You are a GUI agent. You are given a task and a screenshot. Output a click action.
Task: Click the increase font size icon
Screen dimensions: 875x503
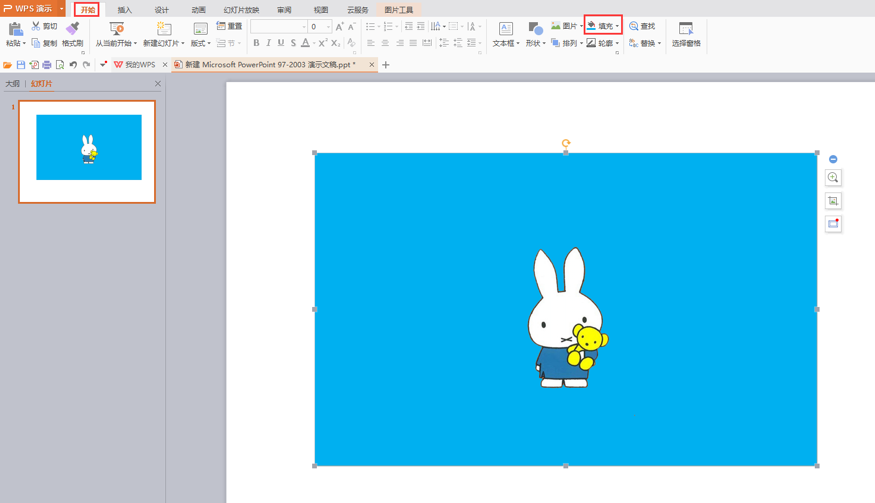pos(339,26)
